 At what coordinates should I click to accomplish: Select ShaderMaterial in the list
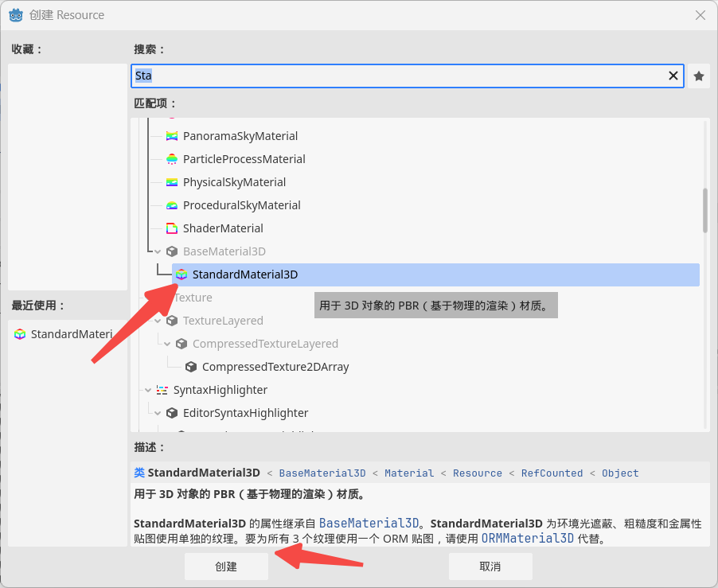click(x=223, y=228)
